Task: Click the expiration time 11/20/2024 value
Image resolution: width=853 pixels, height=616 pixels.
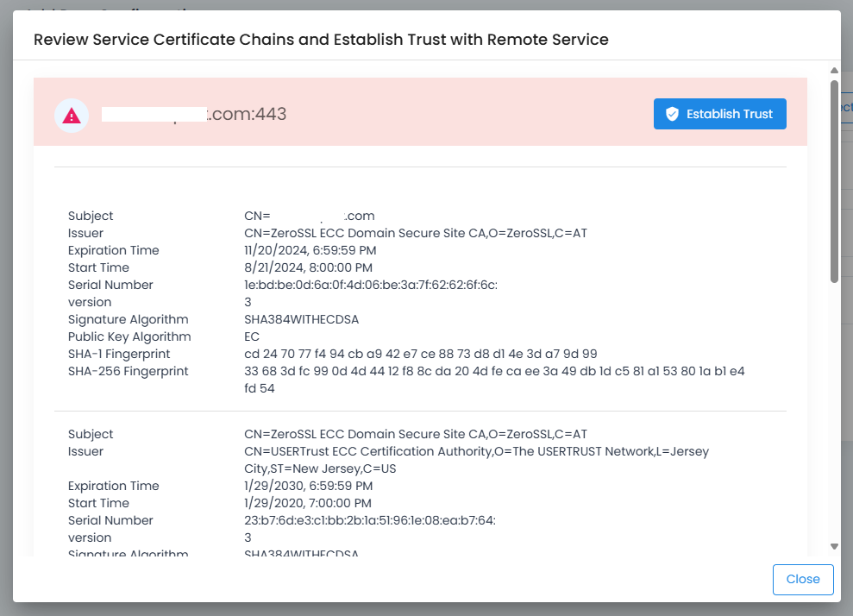Action: tap(310, 250)
